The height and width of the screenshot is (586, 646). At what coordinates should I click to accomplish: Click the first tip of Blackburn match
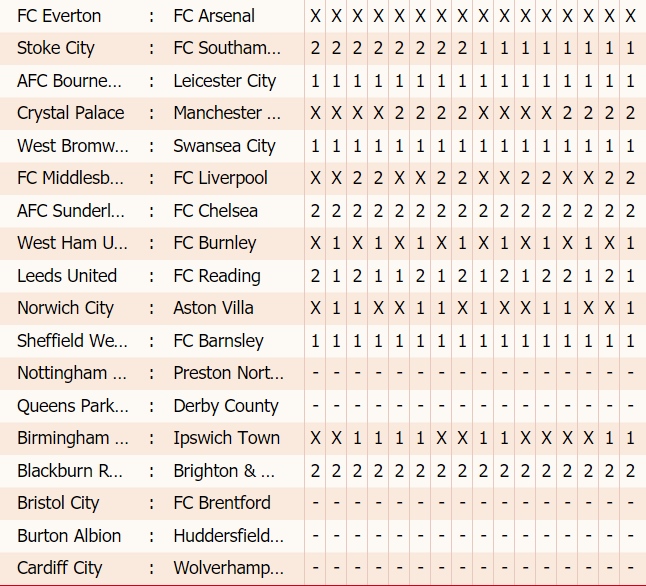(x=315, y=471)
